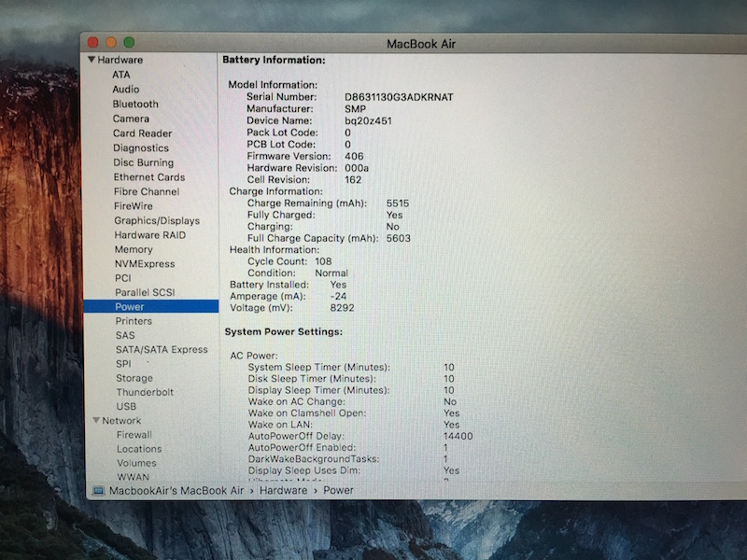
Task: Click the Battery Information heading
Action: pyautogui.click(x=274, y=60)
